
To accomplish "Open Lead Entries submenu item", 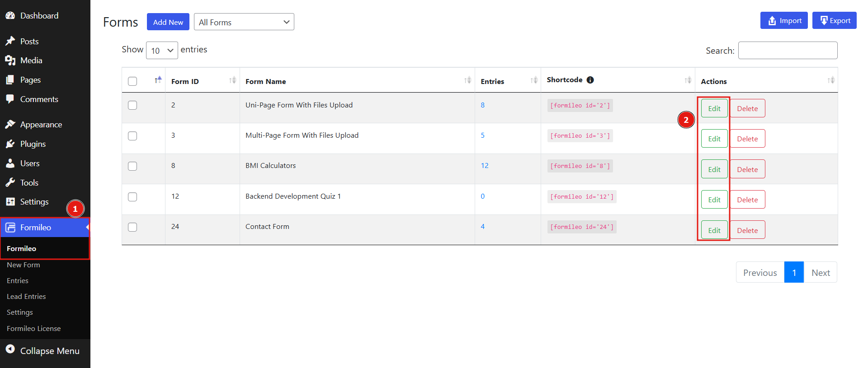I will [x=26, y=297].
